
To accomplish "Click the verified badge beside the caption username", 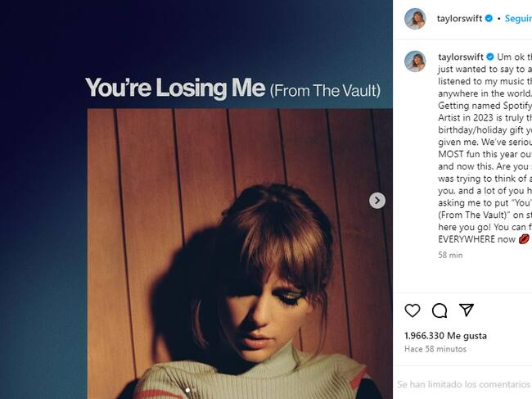I will (490, 57).
